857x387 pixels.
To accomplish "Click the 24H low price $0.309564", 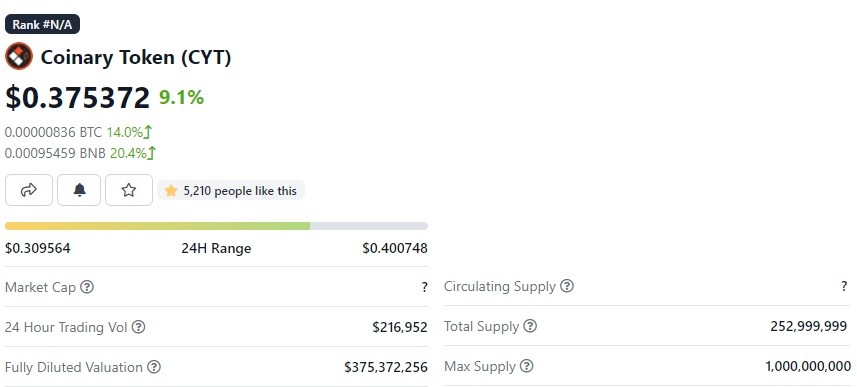I will pyautogui.click(x=38, y=248).
